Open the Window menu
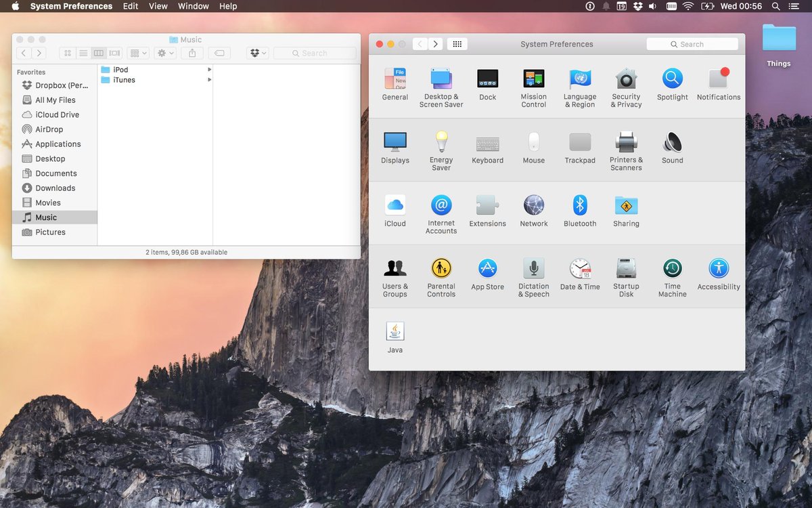Screen dimensions: 812x508 193,6
